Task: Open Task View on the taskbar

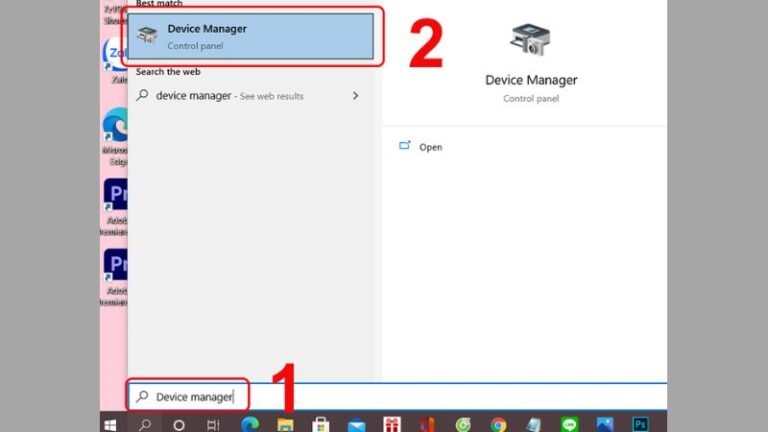Action: click(213, 424)
